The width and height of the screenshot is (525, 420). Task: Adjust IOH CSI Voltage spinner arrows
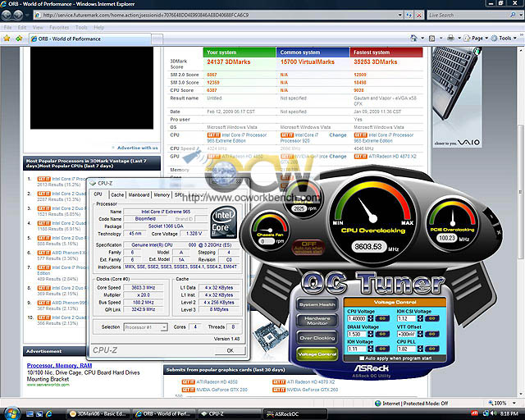coord(420,318)
